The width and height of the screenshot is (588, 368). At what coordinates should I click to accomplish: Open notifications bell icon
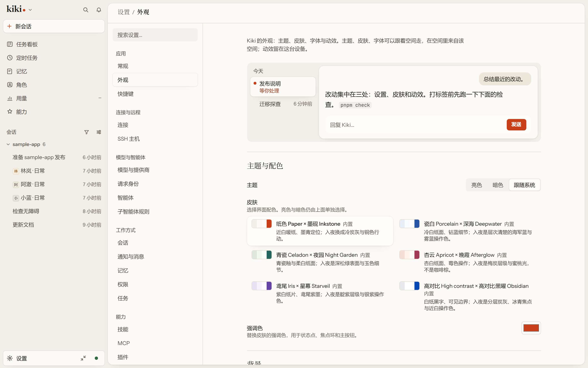click(99, 10)
